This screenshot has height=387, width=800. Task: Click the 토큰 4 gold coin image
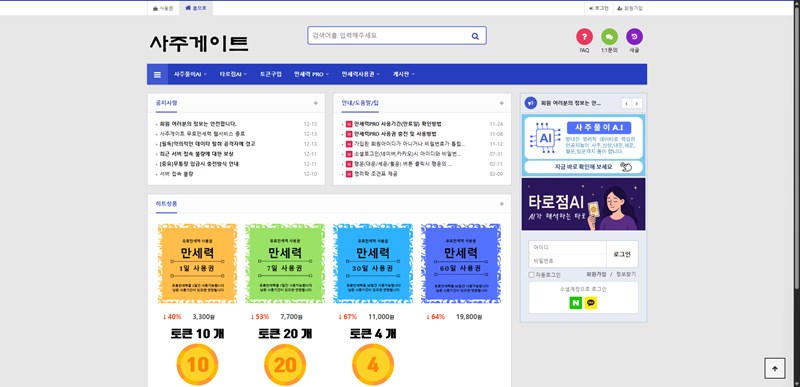click(372, 365)
